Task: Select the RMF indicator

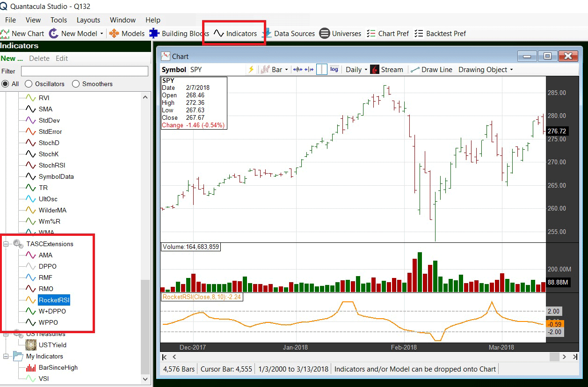Action: tap(45, 277)
